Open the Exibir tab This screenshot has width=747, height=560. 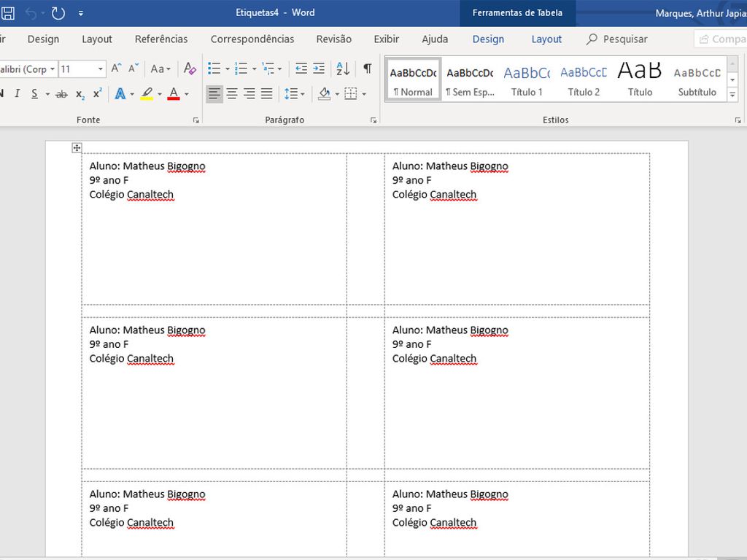click(x=387, y=39)
